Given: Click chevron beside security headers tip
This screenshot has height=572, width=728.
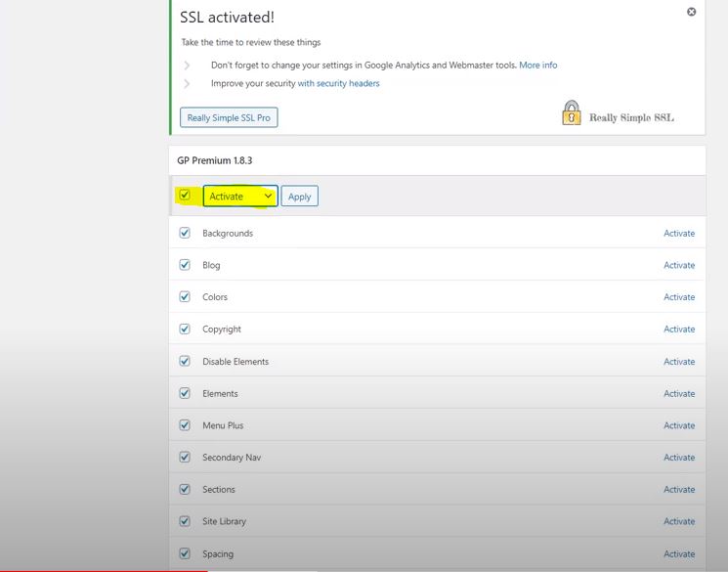Looking at the screenshot, I should pyautogui.click(x=187, y=84).
